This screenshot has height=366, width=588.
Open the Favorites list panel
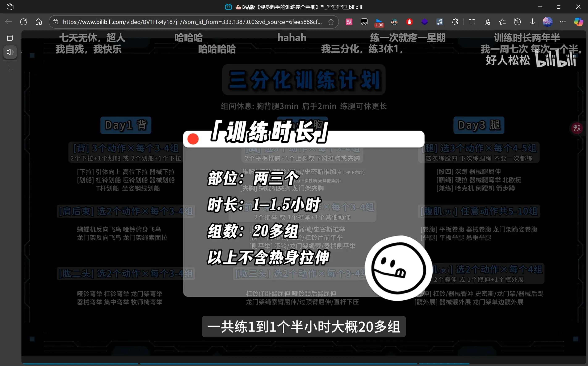coord(502,22)
